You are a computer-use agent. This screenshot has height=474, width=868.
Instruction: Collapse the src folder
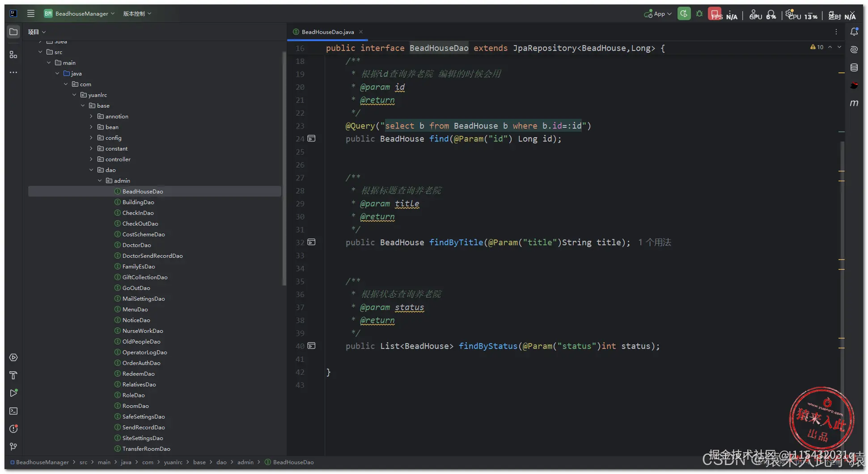(40, 52)
